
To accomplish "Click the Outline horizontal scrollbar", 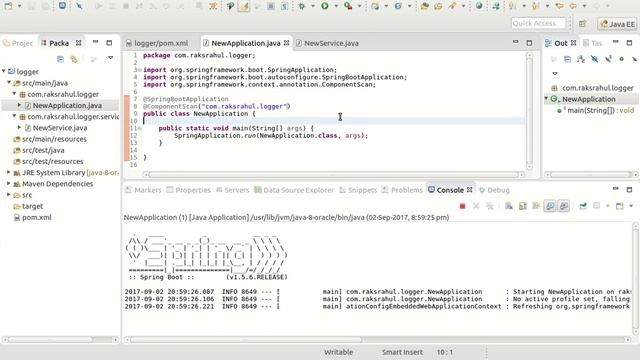I will coord(591,175).
